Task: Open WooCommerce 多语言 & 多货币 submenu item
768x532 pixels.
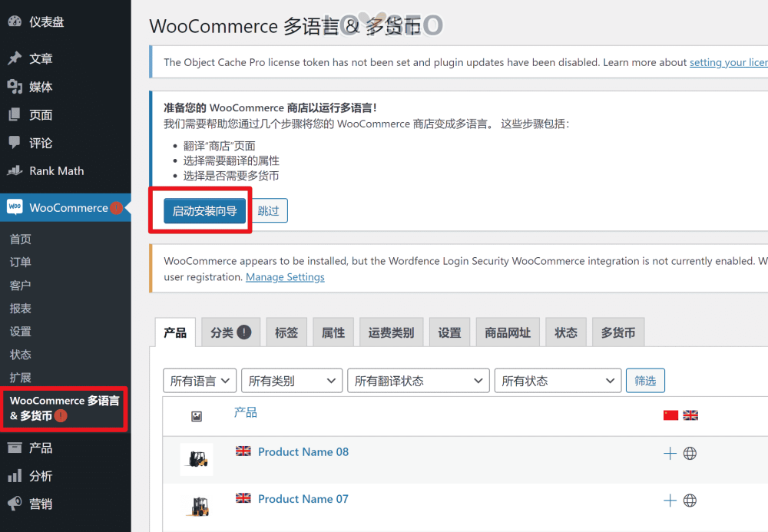Action: point(64,408)
